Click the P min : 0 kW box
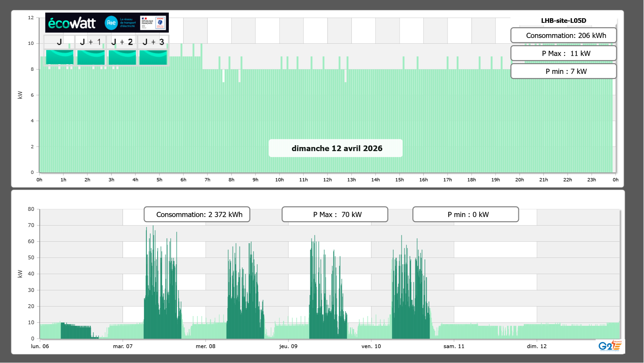This screenshot has height=363, width=644. point(465,214)
